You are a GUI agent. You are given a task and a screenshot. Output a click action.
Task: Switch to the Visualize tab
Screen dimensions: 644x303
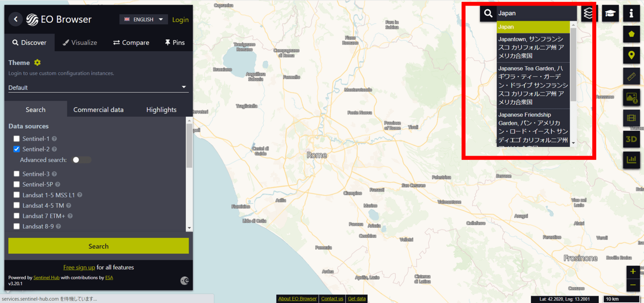(x=80, y=43)
